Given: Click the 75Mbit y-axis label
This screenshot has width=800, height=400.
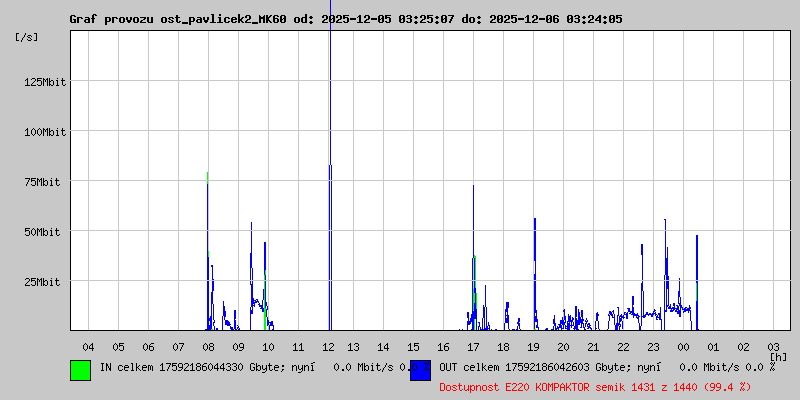Looking at the screenshot, I should click(x=47, y=182).
